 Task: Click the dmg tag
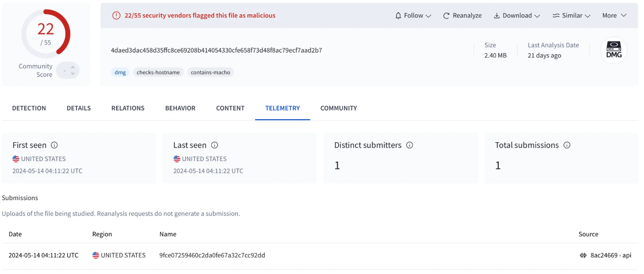120,72
